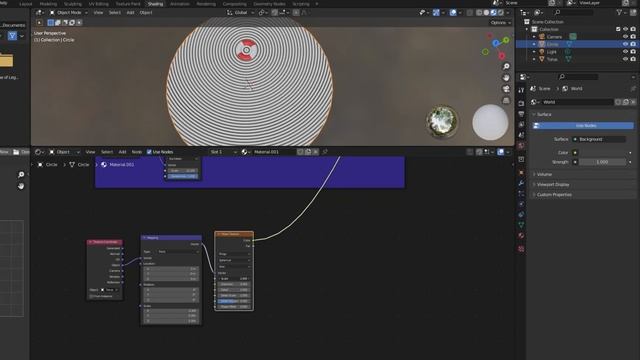The image size is (640, 360).
Task: Switch to the Geometry Nodes workspace tab
Action: coord(269,4)
